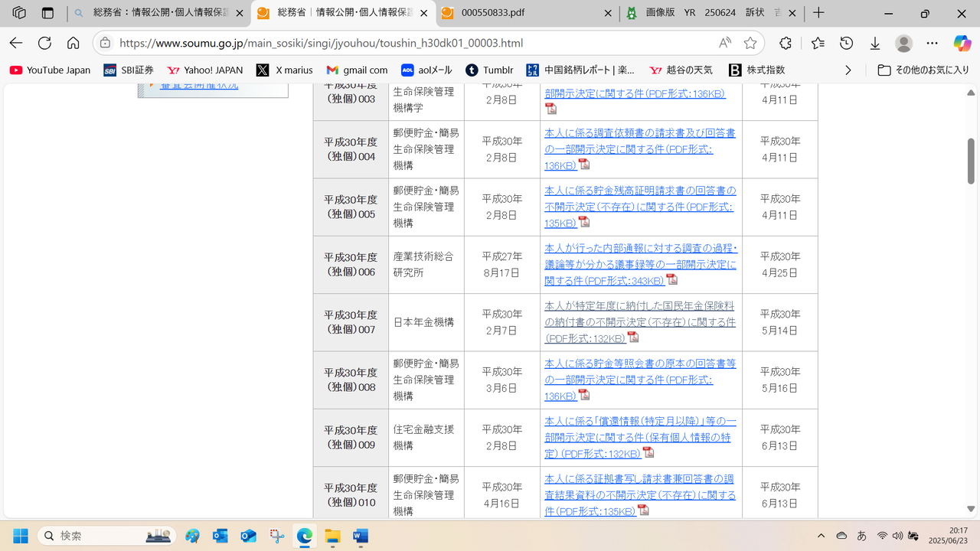
Task: Open PDF icon for 平成30年度(独個)007 row
Action: click(633, 337)
